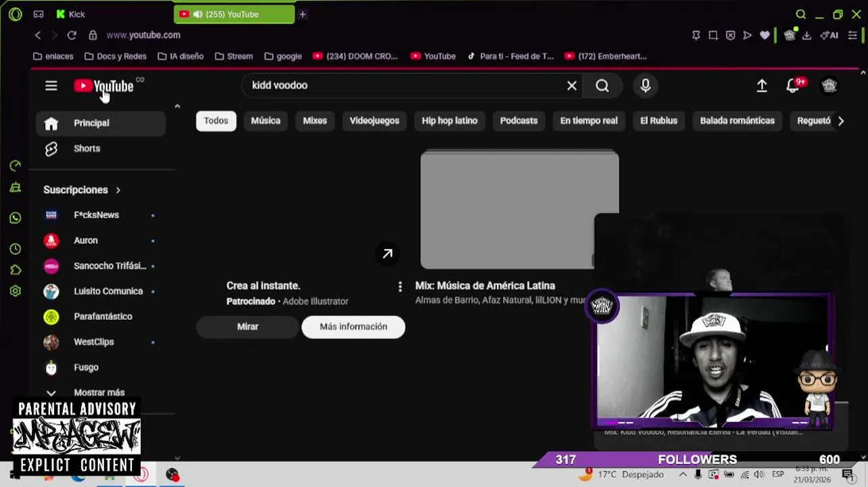Run search with magnifier button
The image size is (868, 487).
(x=602, y=86)
